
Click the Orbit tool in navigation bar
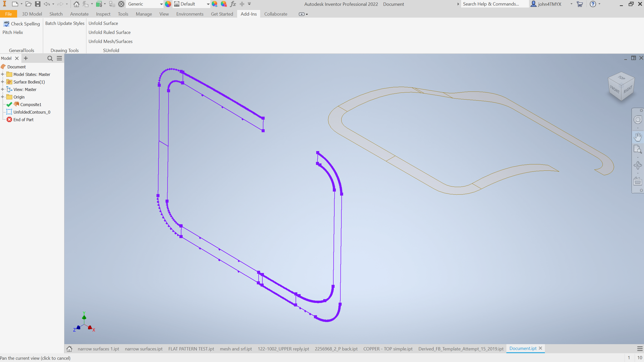tap(638, 165)
